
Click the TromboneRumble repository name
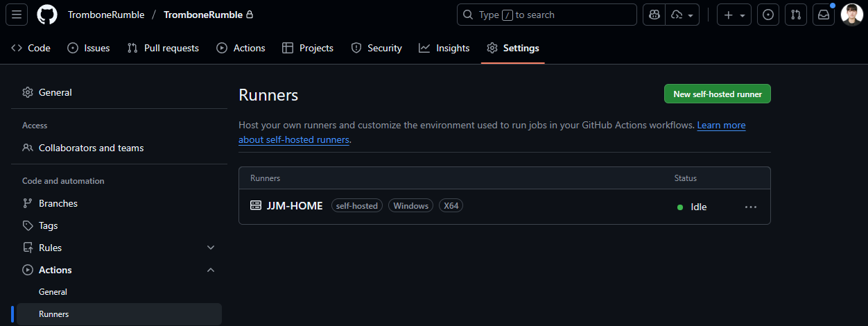203,15
